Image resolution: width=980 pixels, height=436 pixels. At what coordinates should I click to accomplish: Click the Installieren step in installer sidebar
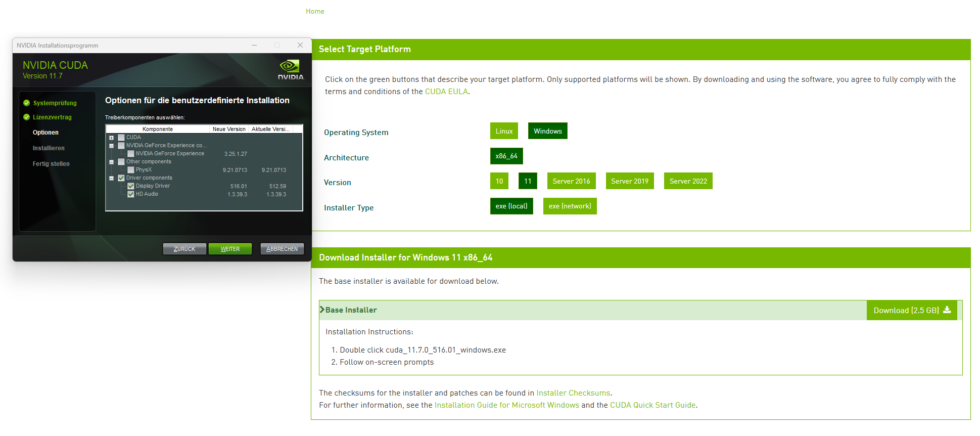coord(49,148)
